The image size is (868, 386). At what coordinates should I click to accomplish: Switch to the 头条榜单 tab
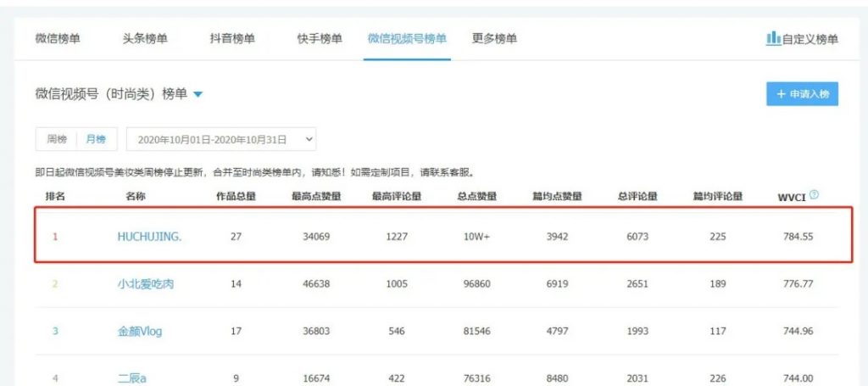144,38
